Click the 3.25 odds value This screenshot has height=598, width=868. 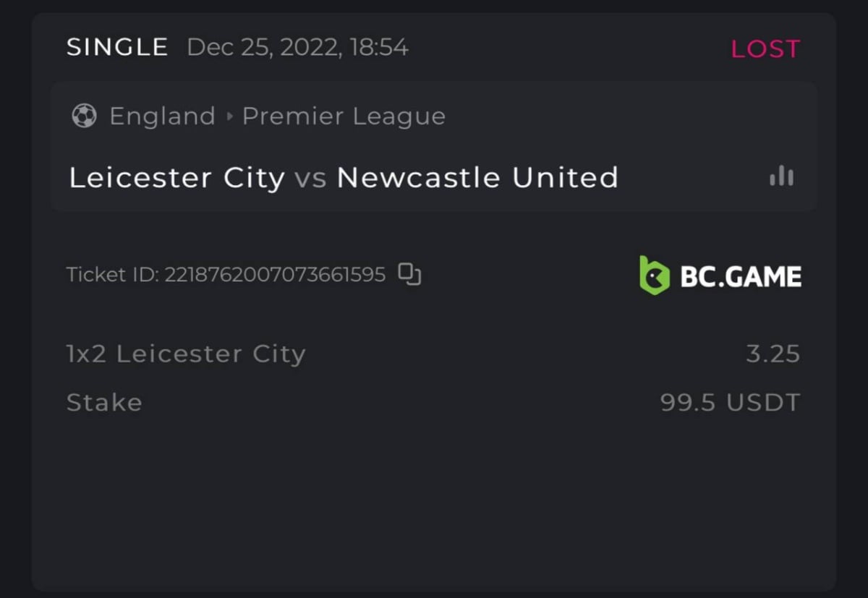[773, 354]
